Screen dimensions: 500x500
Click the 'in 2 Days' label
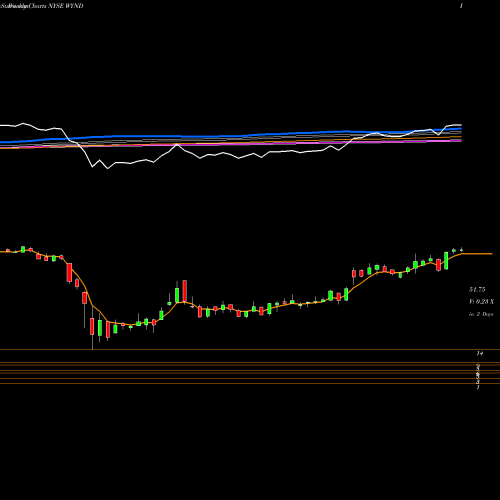click(481, 314)
